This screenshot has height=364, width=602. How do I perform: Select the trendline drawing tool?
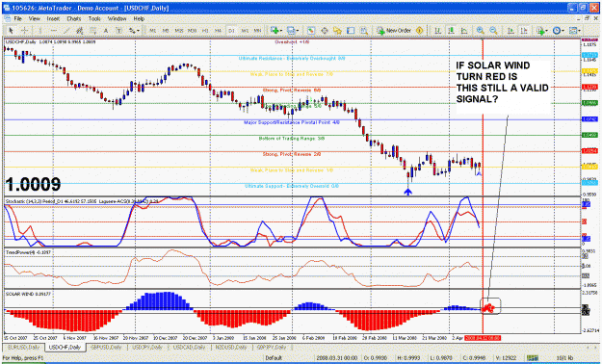pos(66,31)
